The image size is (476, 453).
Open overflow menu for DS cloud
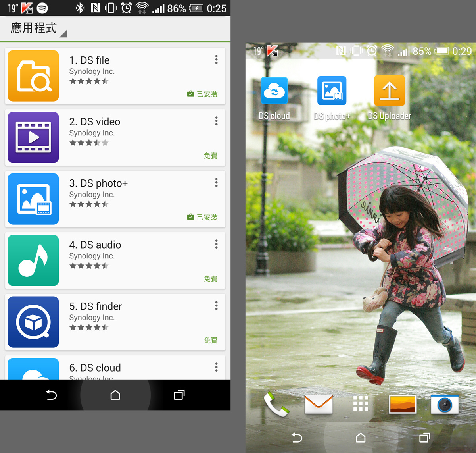pyautogui.click(x=216, y=367)
